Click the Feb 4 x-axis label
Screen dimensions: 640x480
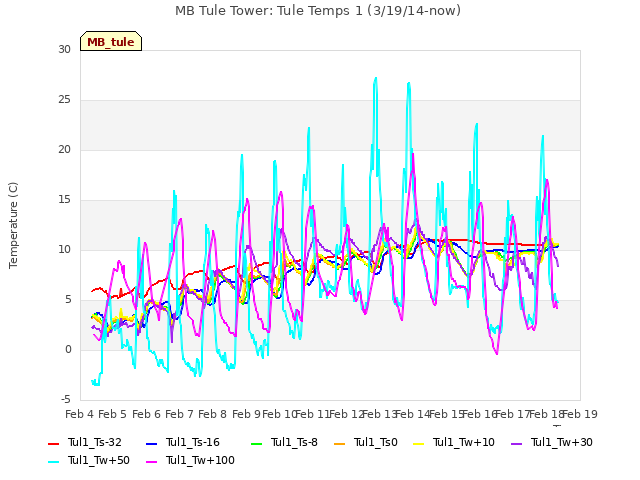(80, 414)
